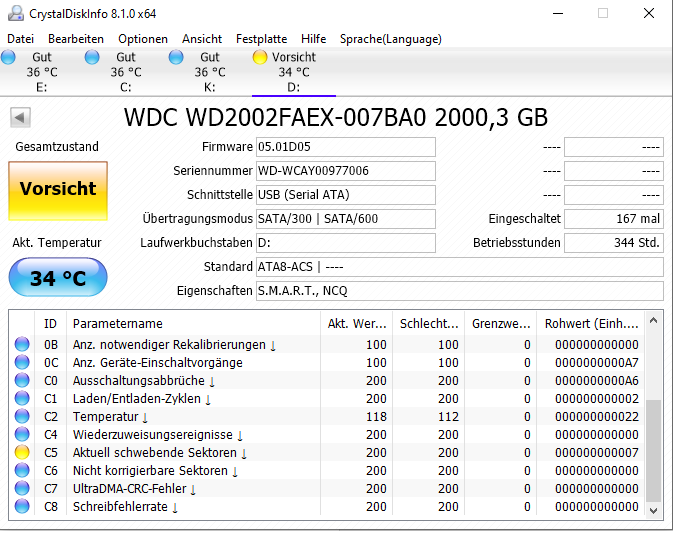This screenshot has height=533, width=674.
Task: Open the Sprache(Language) menu
Action: 390,39
